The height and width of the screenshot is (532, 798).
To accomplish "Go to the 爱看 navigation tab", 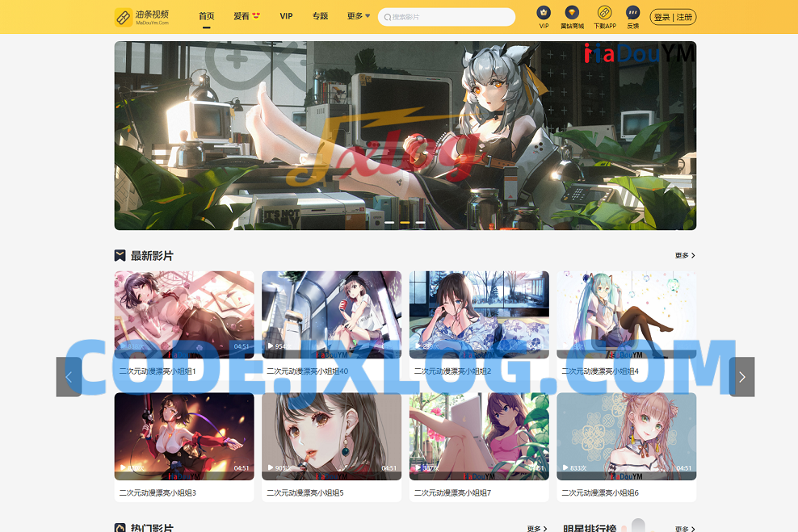I will pyautogui.click(x=246, y=16).
